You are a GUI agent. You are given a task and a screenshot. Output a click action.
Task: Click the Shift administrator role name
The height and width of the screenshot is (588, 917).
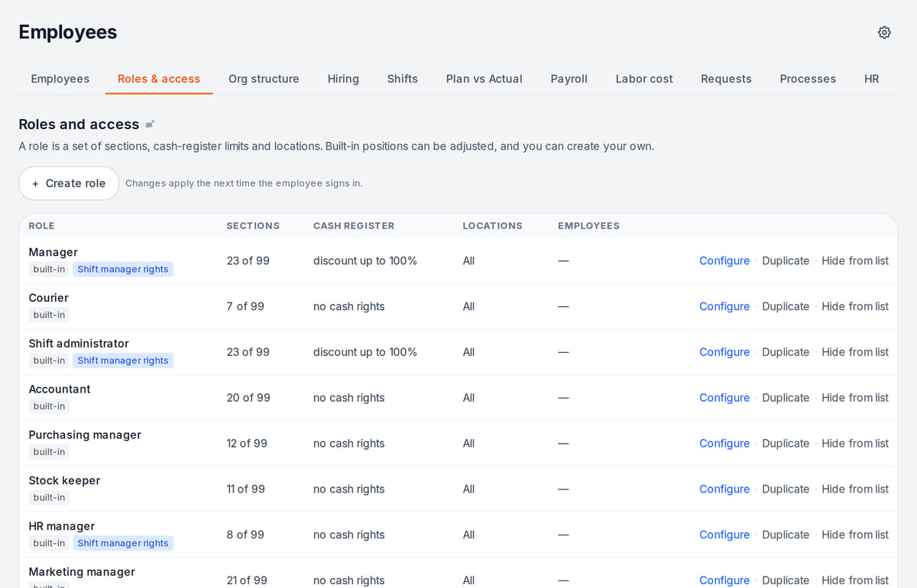pyautogui.click(x=79, y=344)
